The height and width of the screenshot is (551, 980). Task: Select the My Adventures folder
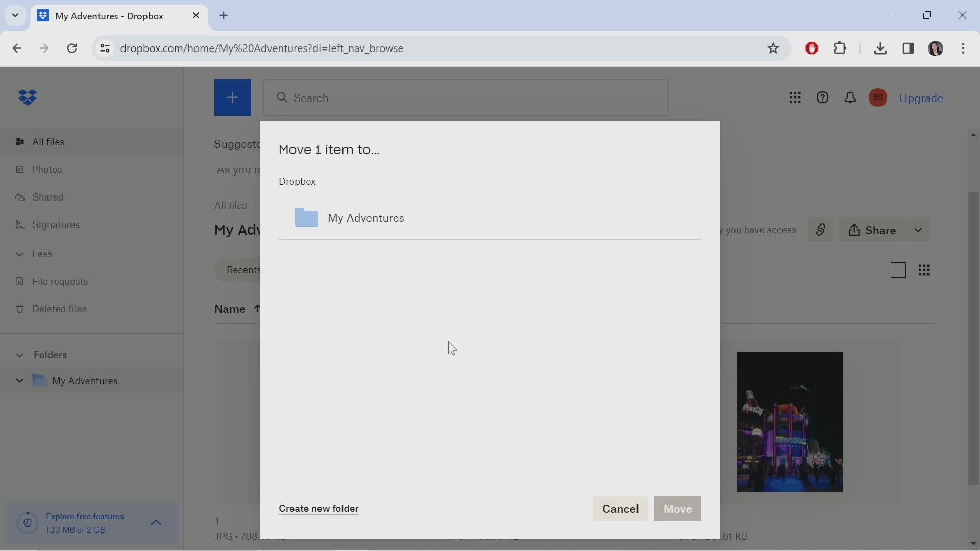[x=365, y=217]
